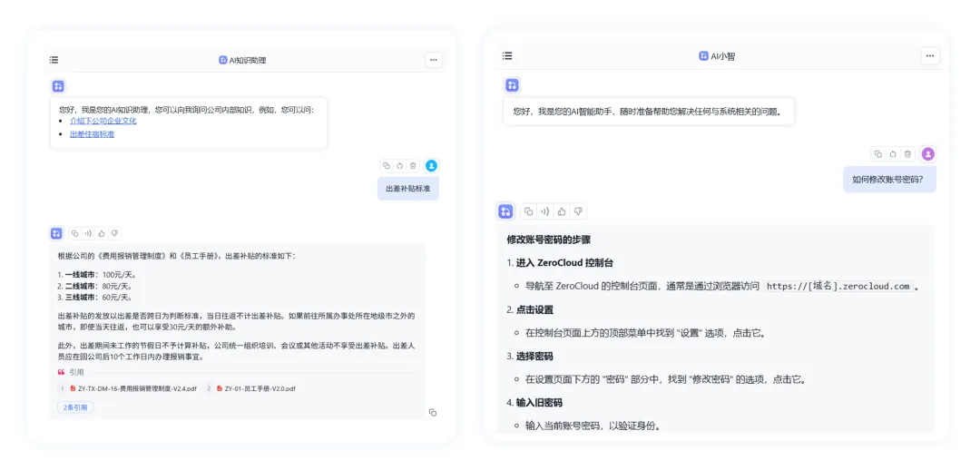Image resolution: width=980 pixels, height=470 pixels.
Task: Click the 输入旧密码 step heading
Action: tap(534, 403)
